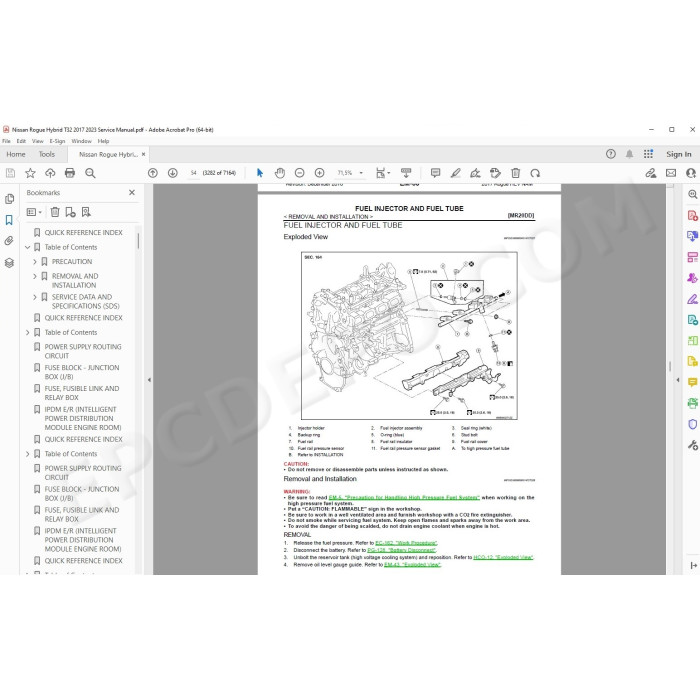Close the Bookmarks panel
The width and height of the screenshot is (700, 700).
(132, 192)
